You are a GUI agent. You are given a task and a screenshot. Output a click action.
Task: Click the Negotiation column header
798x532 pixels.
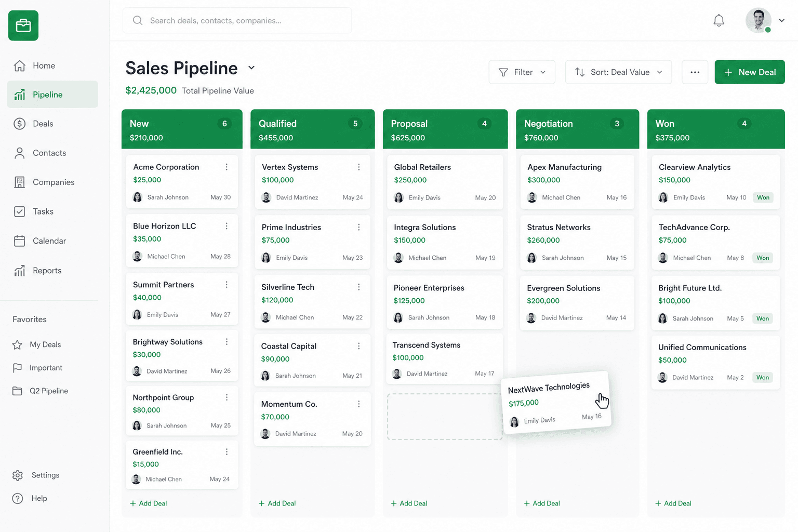point(577,129)
